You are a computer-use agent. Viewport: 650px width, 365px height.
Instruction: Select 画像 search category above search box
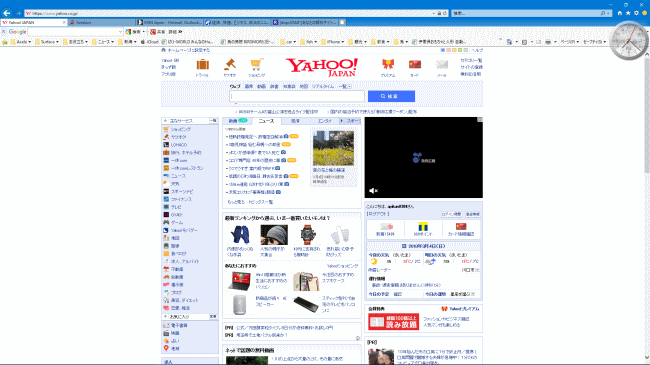(248, 86)
